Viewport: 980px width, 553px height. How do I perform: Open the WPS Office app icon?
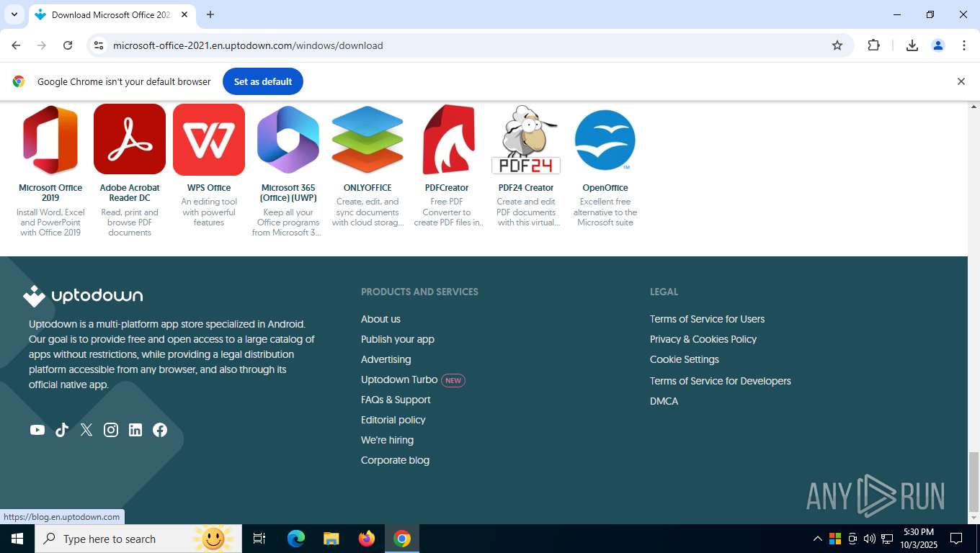209,139
